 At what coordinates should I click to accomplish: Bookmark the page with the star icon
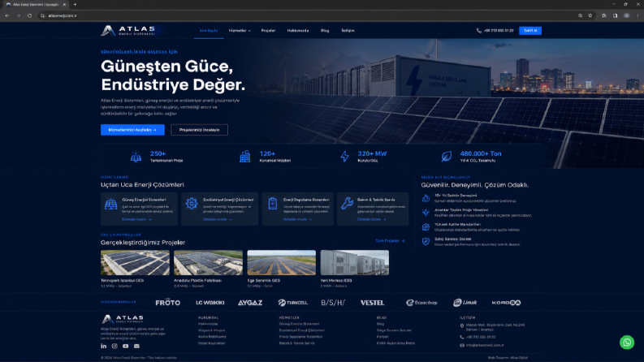coord(590,15)
